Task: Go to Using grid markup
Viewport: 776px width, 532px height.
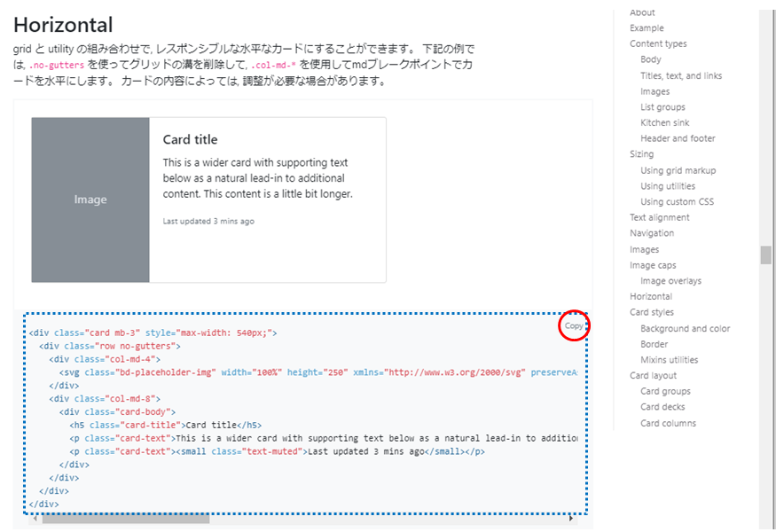Action: 678,170
